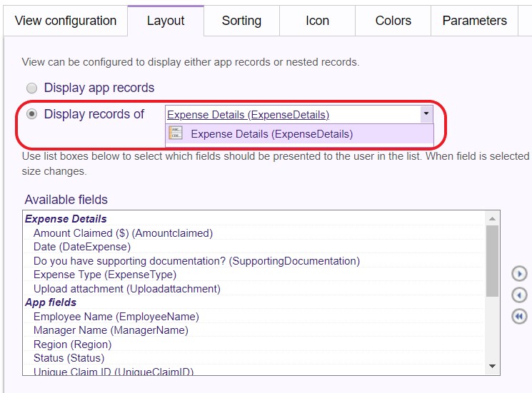This screenshot has height=393, width=532.
Task: Select Amount Claimed ($) in Available fields
Action: [x=123, y=233]
